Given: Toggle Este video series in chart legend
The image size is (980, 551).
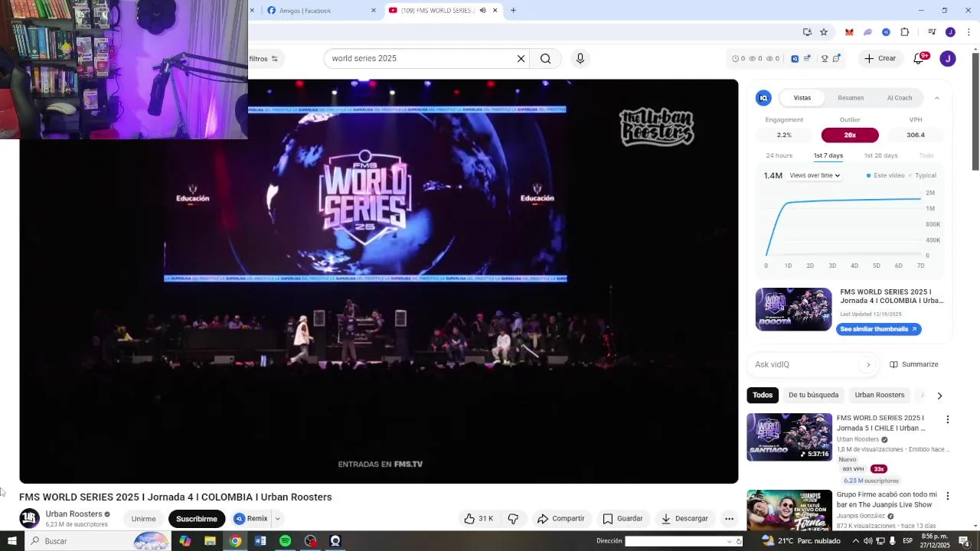Looking at the screenshot, I should pos(885,175).
